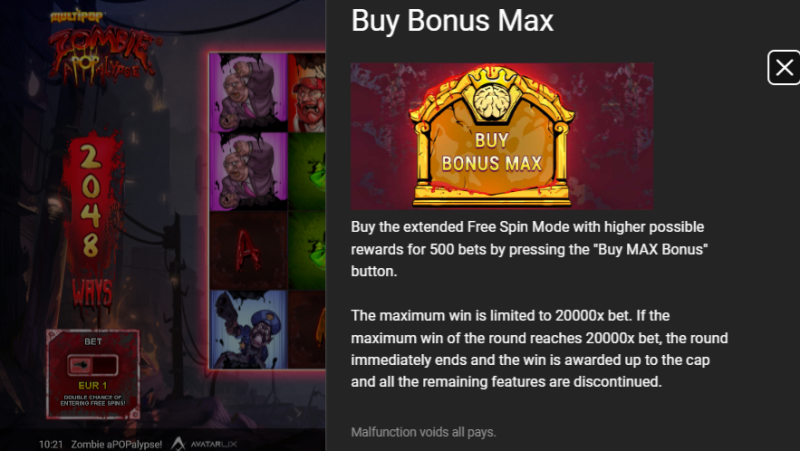800x451 pixels.
Task: Click the police zombie symbol
Action: [248, 329]
